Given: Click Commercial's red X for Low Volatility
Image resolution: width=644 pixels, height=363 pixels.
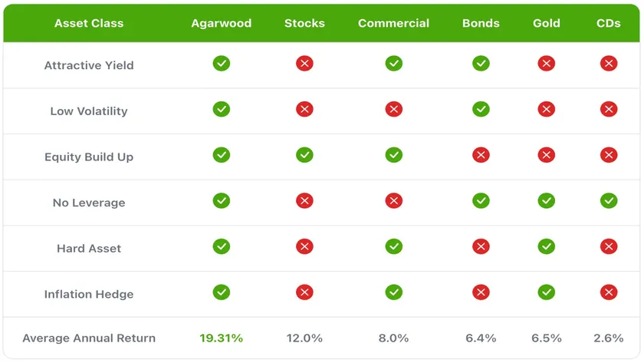Looking at the screenshot, I should point(394,110).
